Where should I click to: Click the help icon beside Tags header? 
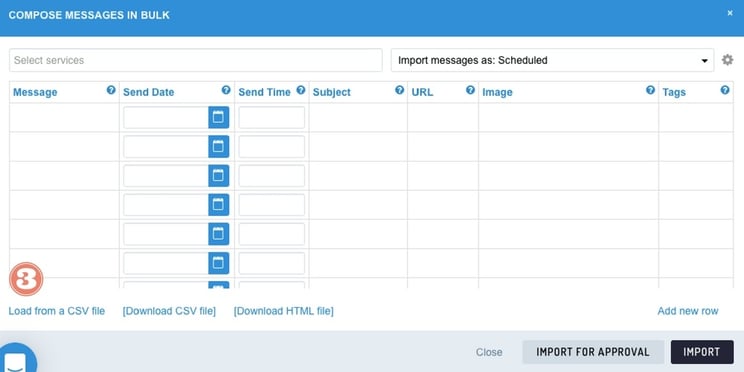725,90
